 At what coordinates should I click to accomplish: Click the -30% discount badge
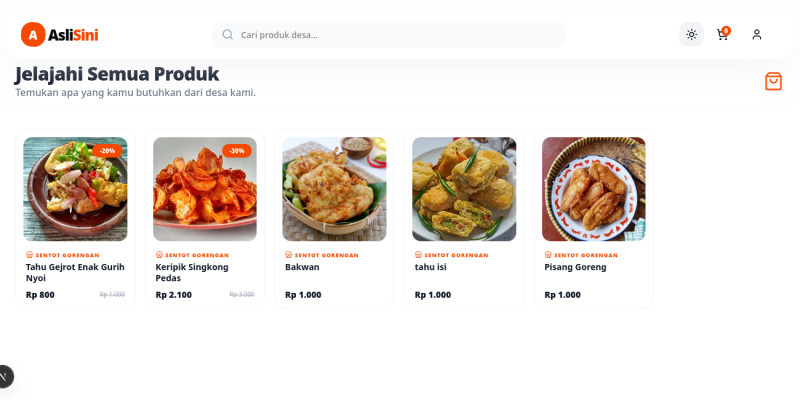tap(237, 150)
